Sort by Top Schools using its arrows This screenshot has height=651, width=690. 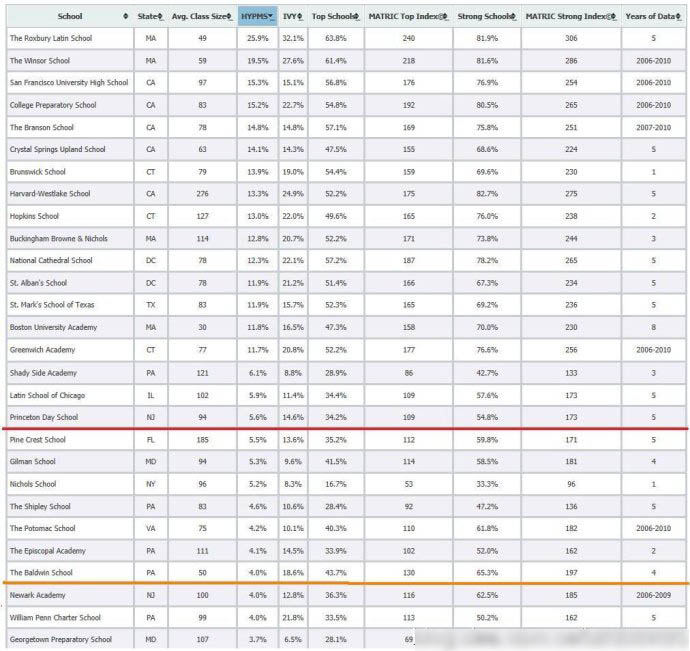[356, 17]
